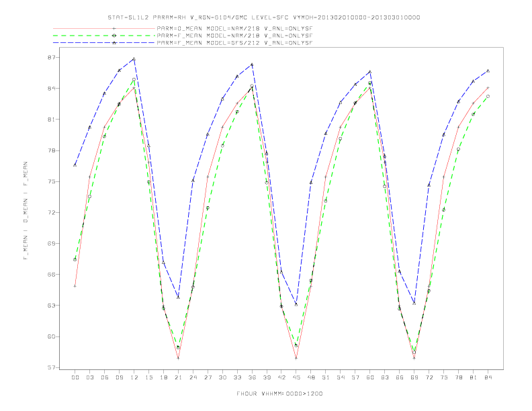Click the x-axis tick label 60
532x411 pixels.
pyautogui.click(x=370, y=377)
